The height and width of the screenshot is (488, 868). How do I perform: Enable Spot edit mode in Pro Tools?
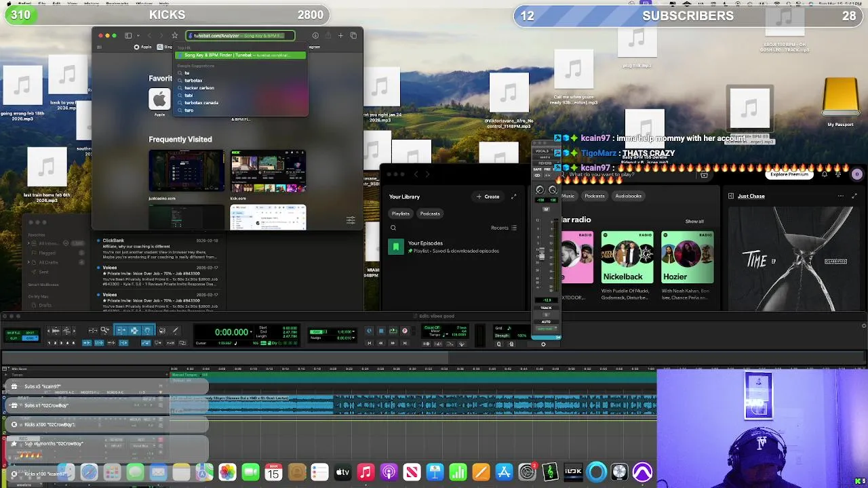[30, 331]
